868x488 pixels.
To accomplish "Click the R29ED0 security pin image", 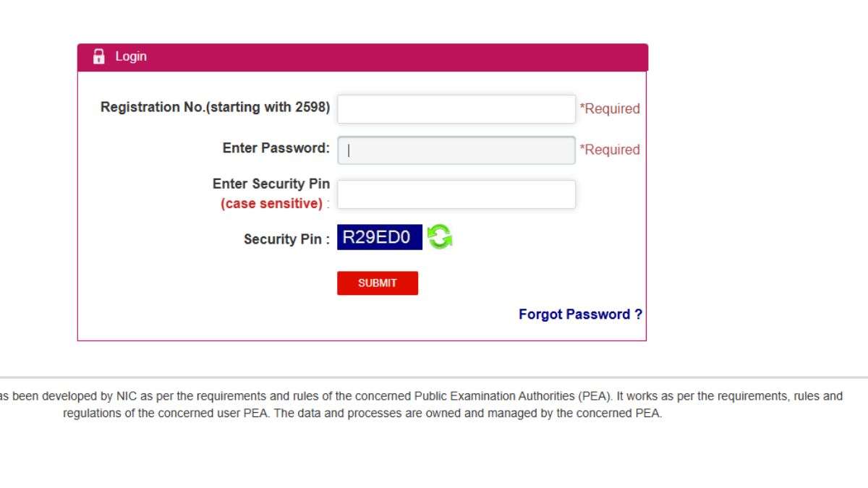I will (379, 236).
